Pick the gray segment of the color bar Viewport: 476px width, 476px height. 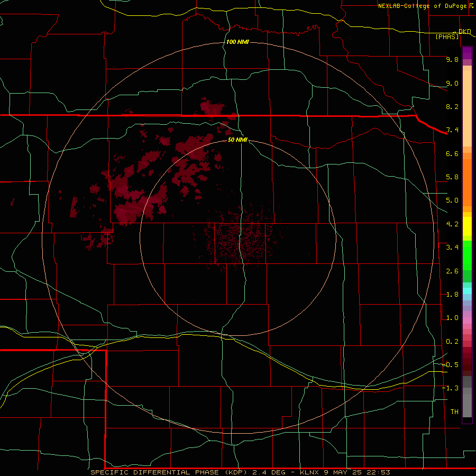click(467, 397)
